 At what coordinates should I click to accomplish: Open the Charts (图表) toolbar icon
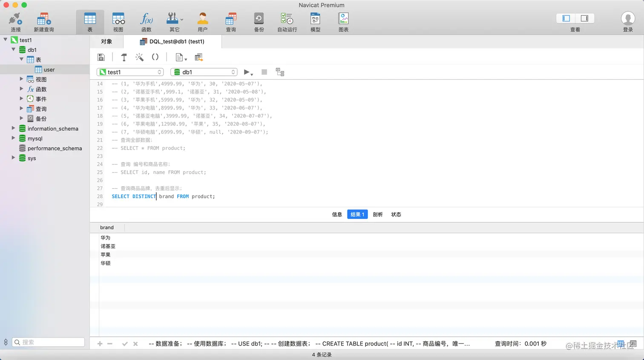click(x=343, y=22)
